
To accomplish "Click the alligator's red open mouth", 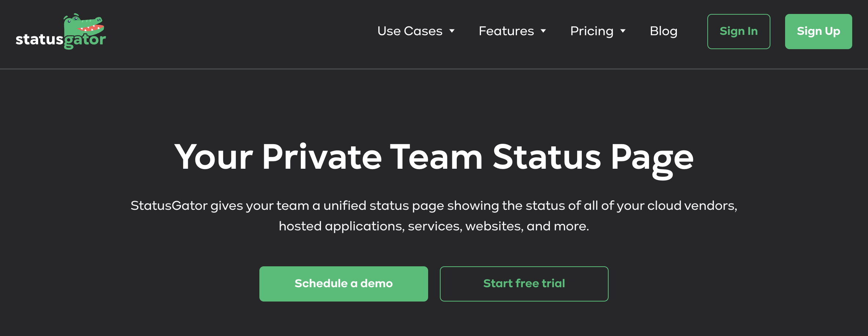I will (x=90, y=28).
